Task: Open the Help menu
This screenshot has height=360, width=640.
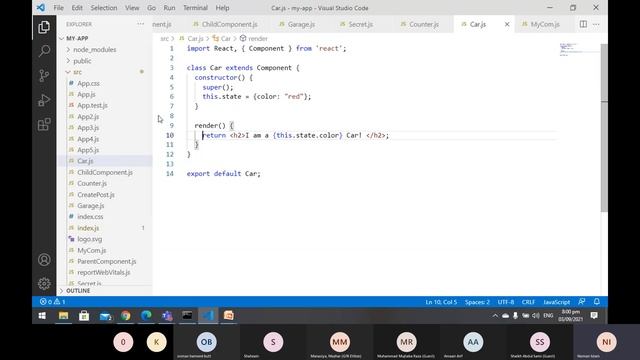Action: point(222,8)
